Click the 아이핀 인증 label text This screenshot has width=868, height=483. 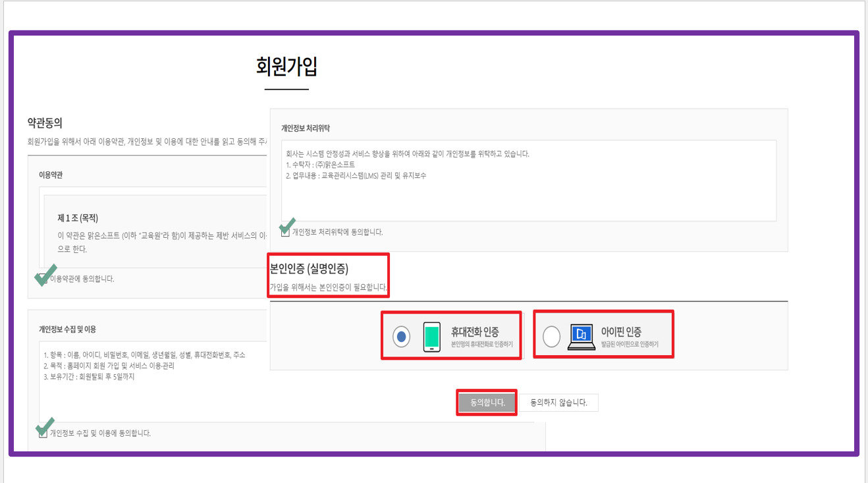[621, 332]
